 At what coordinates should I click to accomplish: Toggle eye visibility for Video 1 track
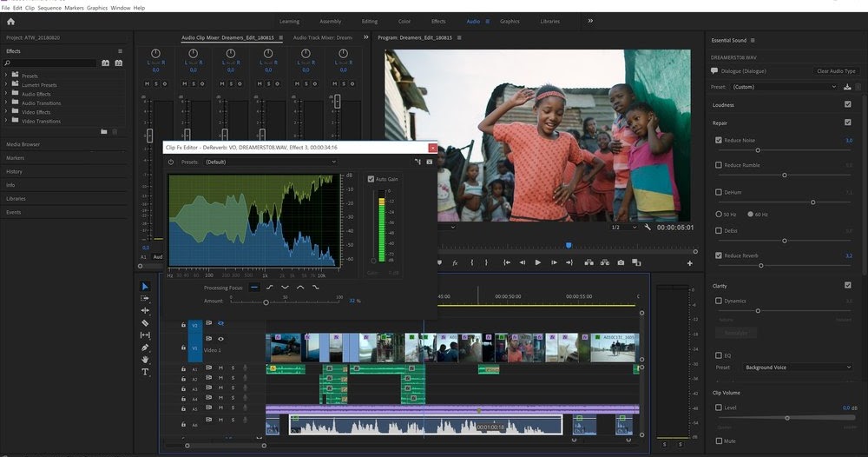(x=221, y=339)
